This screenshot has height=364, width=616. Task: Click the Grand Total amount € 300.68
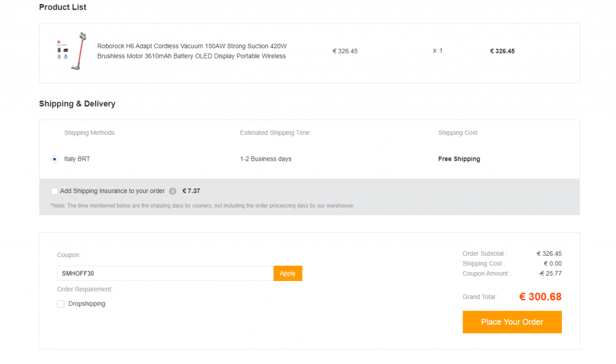(540, 297)
